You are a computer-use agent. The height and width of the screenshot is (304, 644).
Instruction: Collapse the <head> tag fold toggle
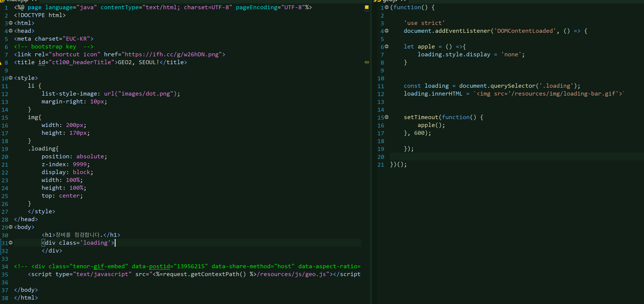tap(10, 31)
